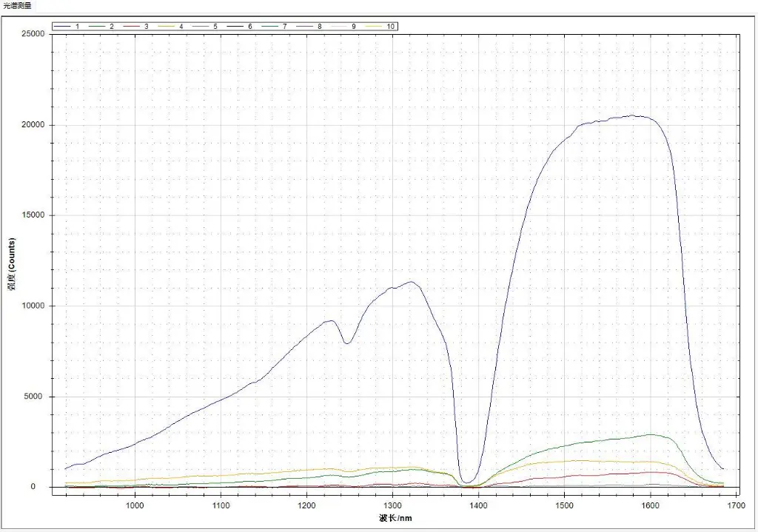
Task: Select legend entry 9 in the chart legend
Action: coord(343,27)
